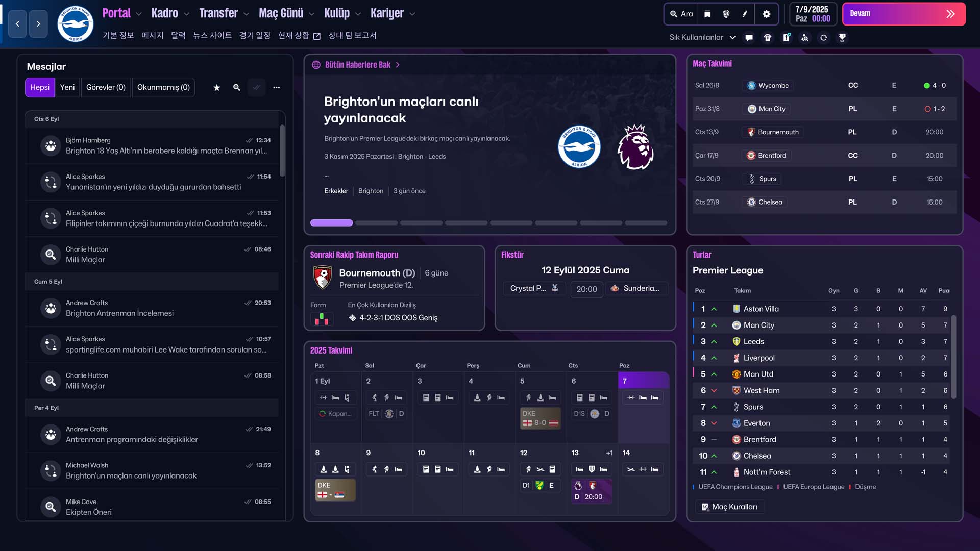Screen dimensions: 980x551
Task: Click the Premier League lion logo
Action: (635, 147)
